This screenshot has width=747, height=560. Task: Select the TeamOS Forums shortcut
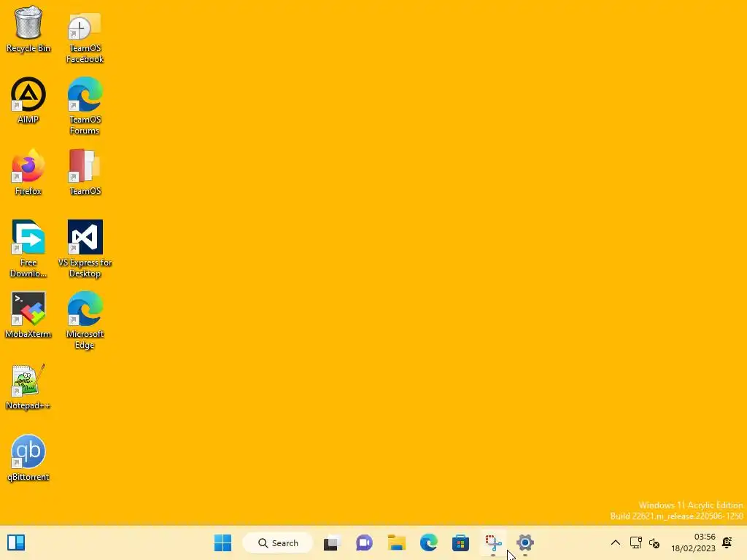coord(85,106)
